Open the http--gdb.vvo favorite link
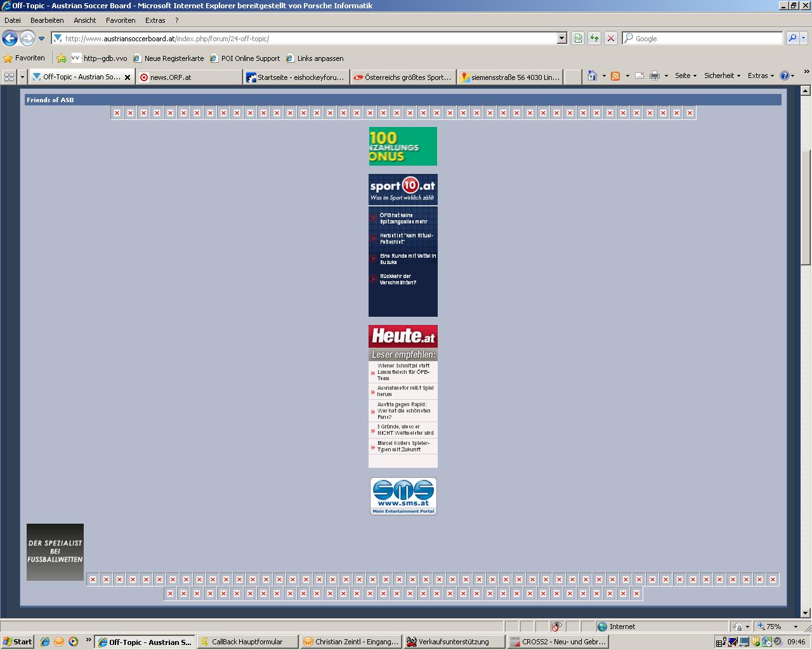The width and height of the screenshot is (812, 650). (99, 58)
